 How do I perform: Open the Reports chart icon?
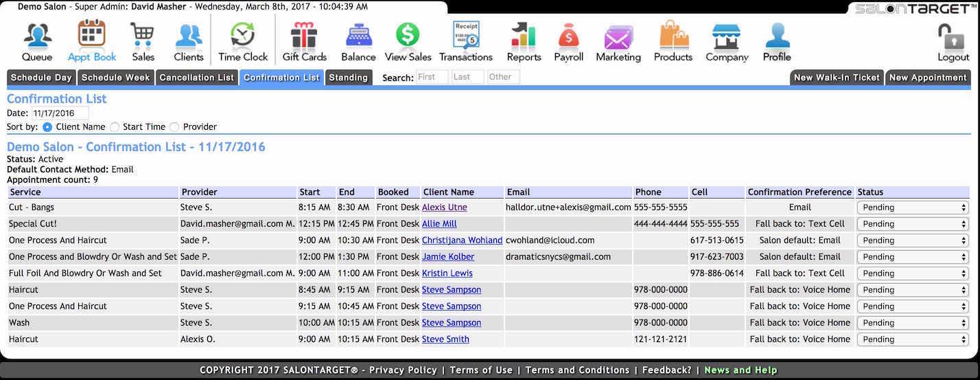click(x=524, y=36)
